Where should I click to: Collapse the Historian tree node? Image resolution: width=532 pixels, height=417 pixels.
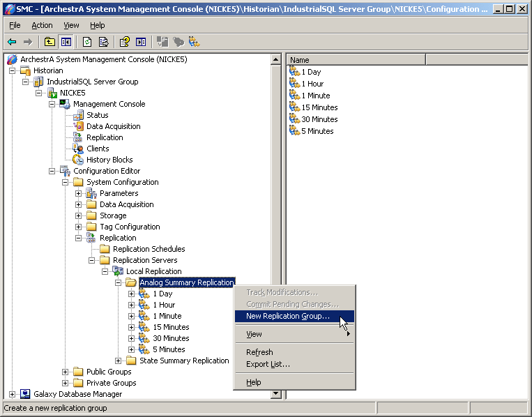point(13,70)
